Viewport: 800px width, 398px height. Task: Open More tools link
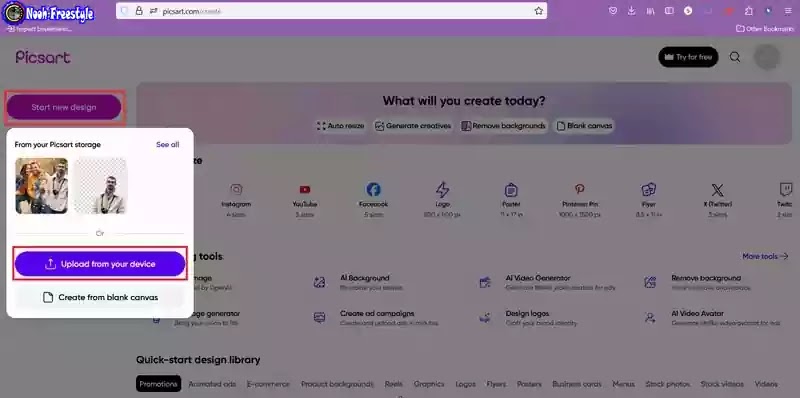765,256
